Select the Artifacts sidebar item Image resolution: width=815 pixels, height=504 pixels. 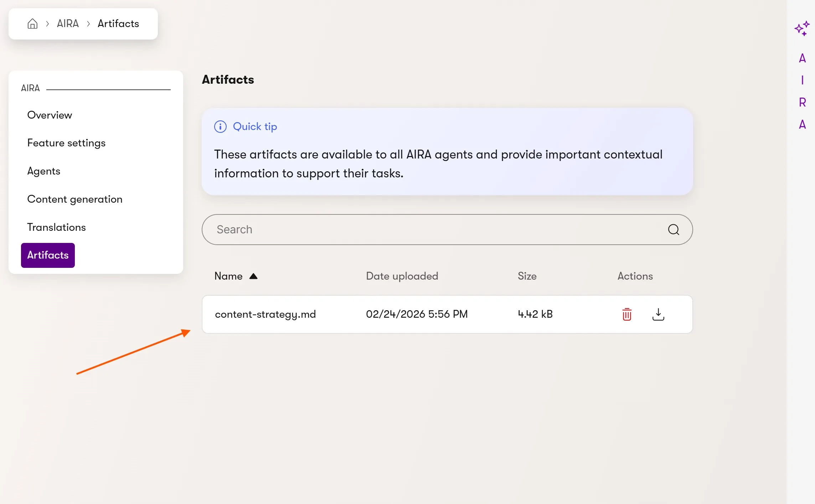(48, 255)
